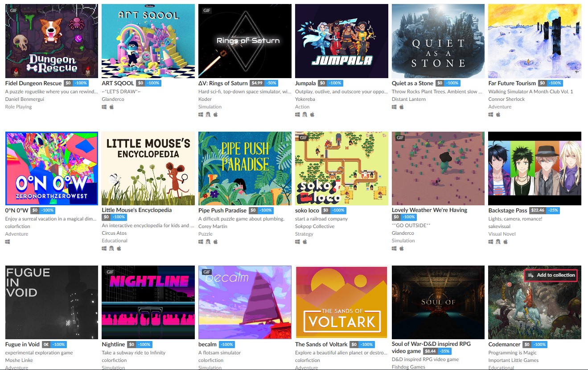Image resolution: width=588 pixels, height=370 pixels.
Task: Click the Windows icon under Jumpala
Action: [x=298, y=115]
